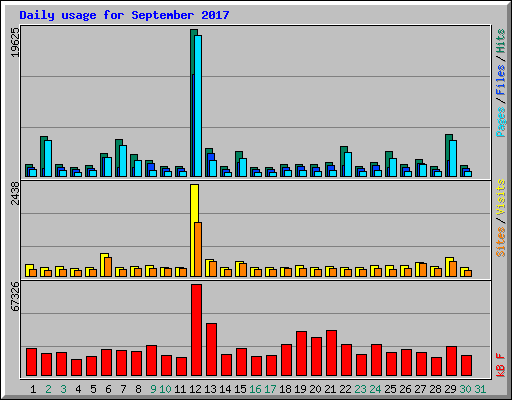This screenshot has width=512, height=400.
Task: Click the yellow visits bar for day 13
Action: [x=209, y=268]
